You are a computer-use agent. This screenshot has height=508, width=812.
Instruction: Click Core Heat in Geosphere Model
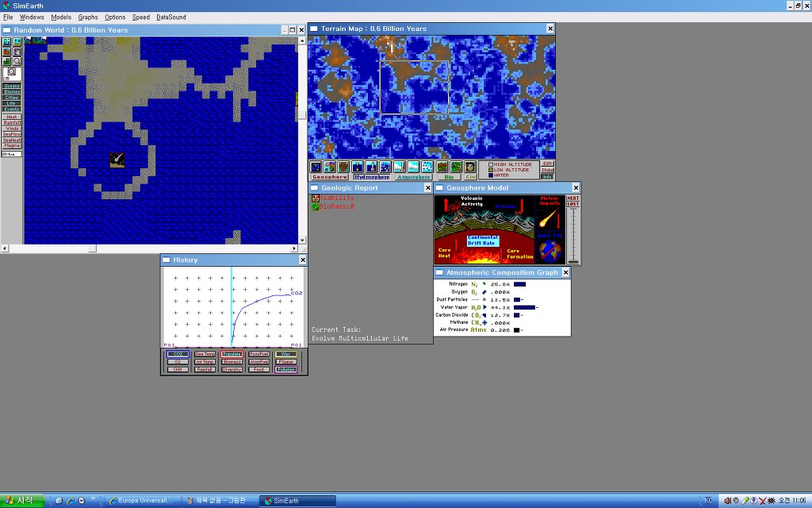(x=444, y=253)
